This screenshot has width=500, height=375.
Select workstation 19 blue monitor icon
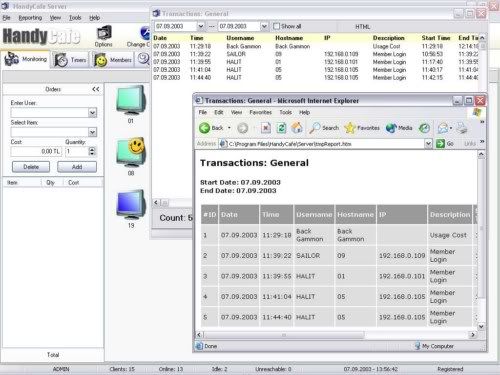pyautogui.click(x=131, y=205)
